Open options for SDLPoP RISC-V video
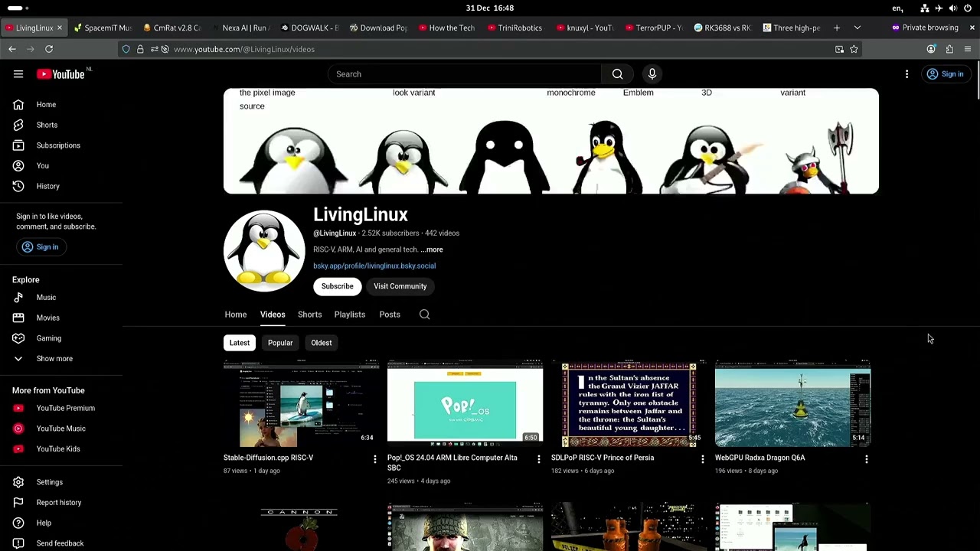 tap(702, 458)
